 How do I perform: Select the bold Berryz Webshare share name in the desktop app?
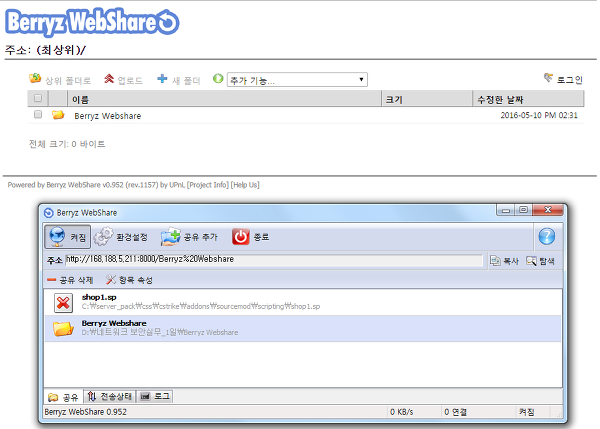pyautogui.click(x=114, y=323)
